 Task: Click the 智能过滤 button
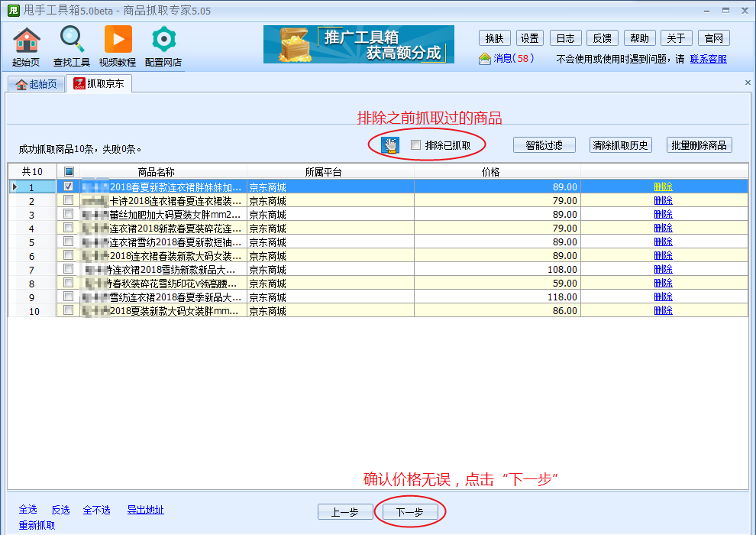(544, 144)
